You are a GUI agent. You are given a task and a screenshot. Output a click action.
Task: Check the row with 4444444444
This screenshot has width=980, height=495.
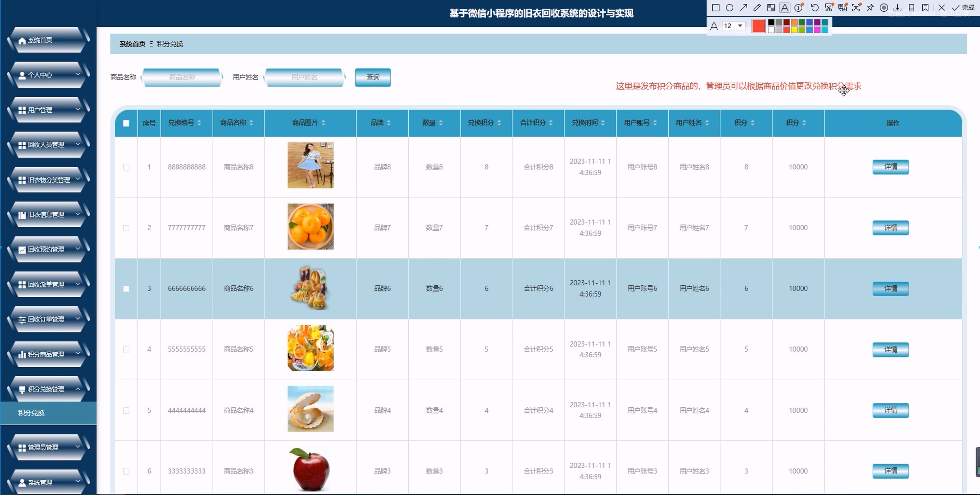[x=126, y=411]
